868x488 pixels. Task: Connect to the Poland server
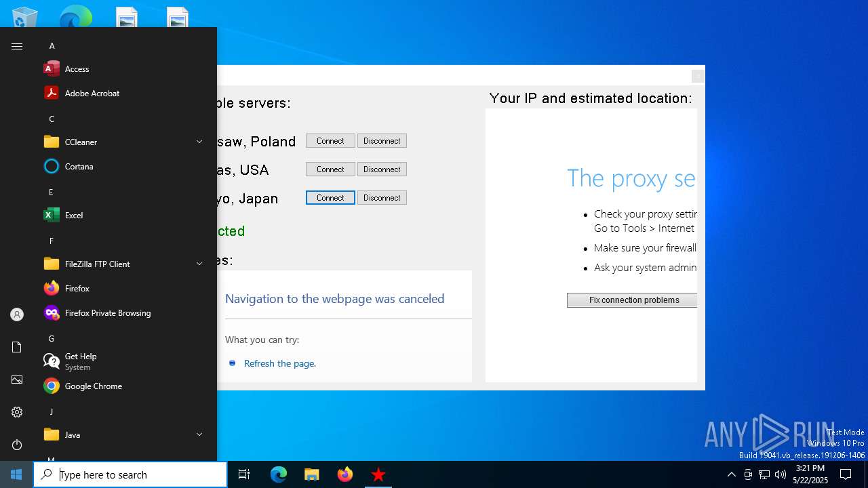point(330,141)
